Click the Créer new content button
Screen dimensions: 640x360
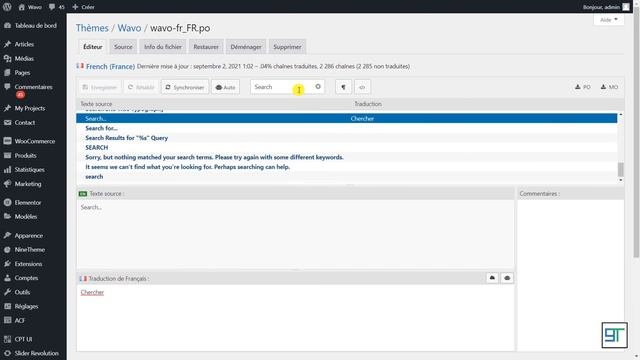click(x=83, y=7)
